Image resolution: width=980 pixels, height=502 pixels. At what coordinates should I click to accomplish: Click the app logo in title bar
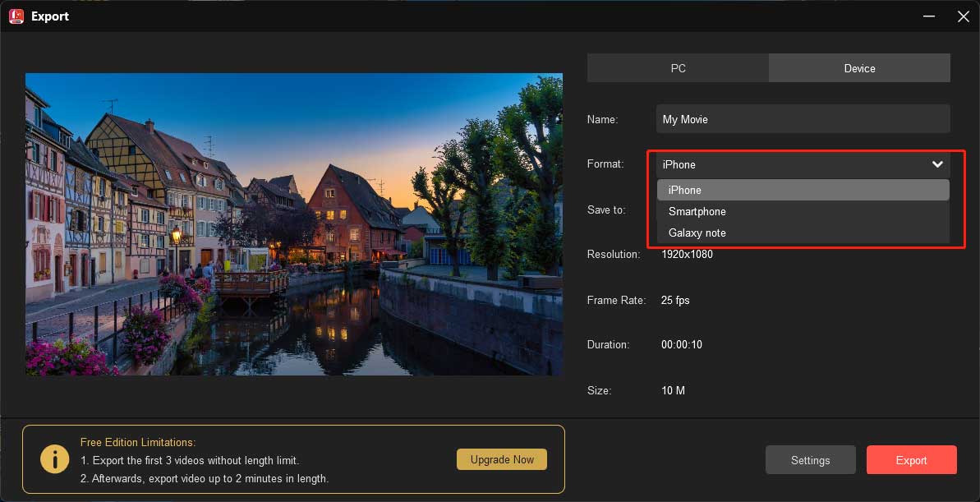[x=16, y=16]
